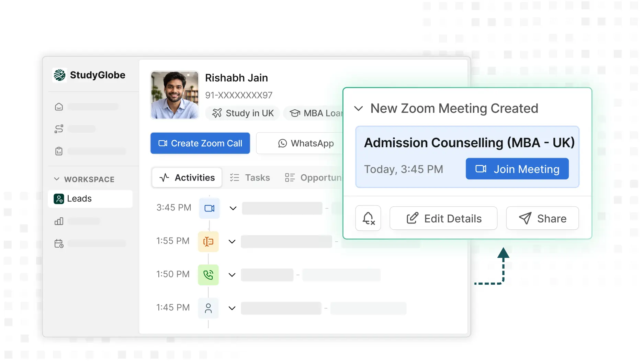Screen dimensions: 644x361
Task: Click the phone number 91-XXXXXXXX97
Action: pyautogui.click(x=239, y=95)
